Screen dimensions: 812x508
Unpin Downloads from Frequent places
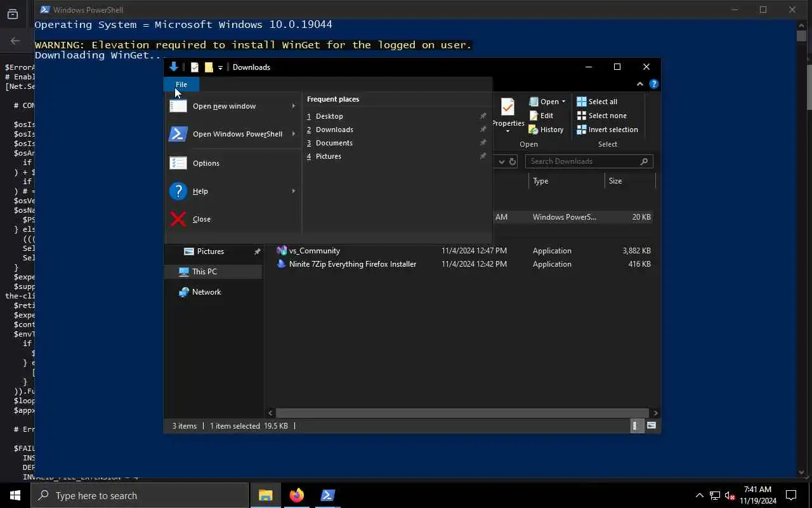coord(483,130)
